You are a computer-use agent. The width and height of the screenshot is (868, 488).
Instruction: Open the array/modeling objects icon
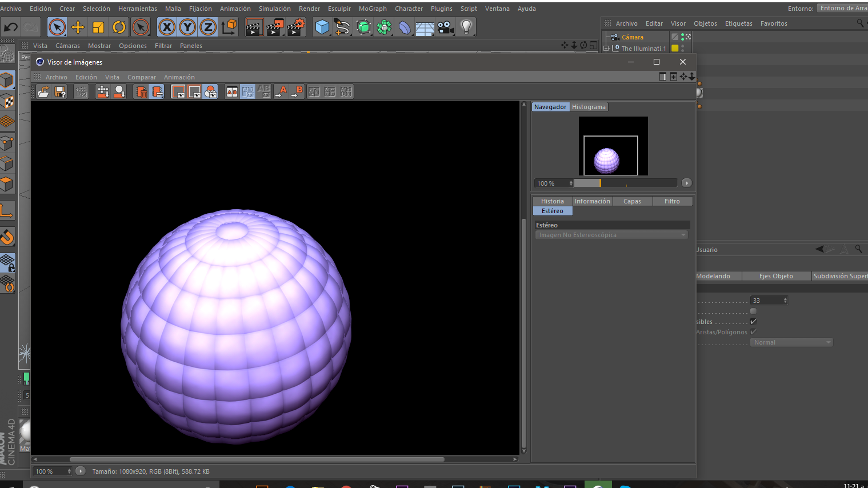[384, 27]
